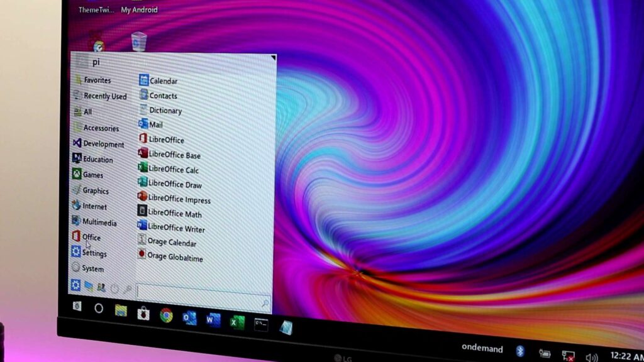Launch Calendar from the Office list
Viewport: 644px width, 362px height.
tap(158, 80)
